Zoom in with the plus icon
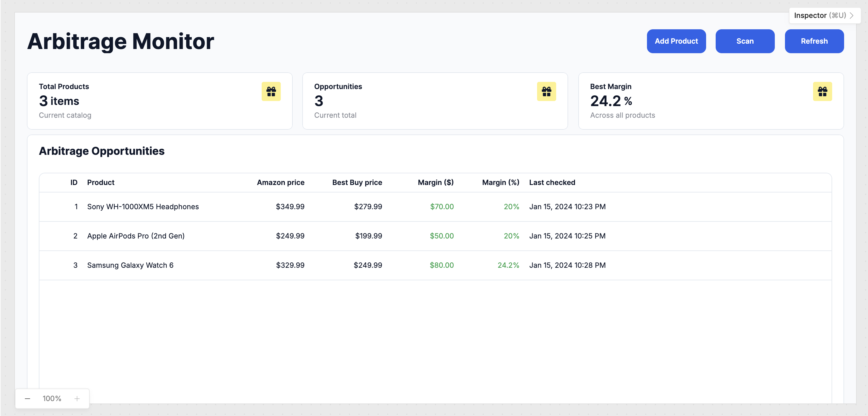The height and width of the screenshot is (416, 868). 77,398
